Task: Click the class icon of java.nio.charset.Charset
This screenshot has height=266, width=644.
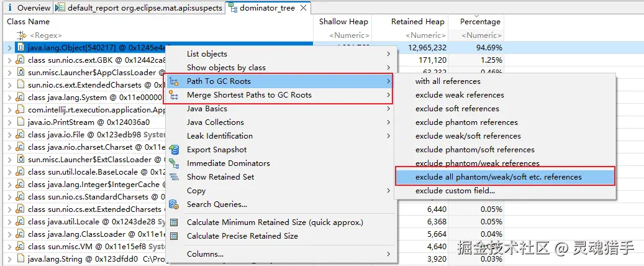Action: (20, 147)
